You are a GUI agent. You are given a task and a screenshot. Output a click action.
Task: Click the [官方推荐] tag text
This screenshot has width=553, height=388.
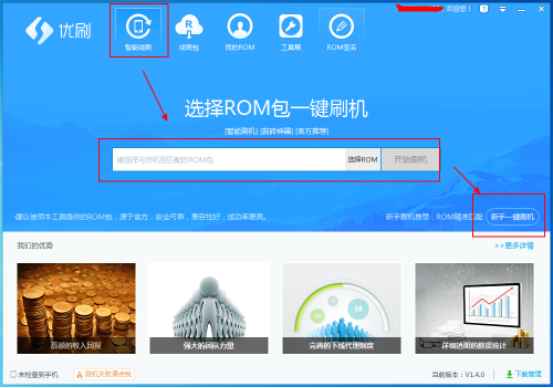click(x=312, y=131)
